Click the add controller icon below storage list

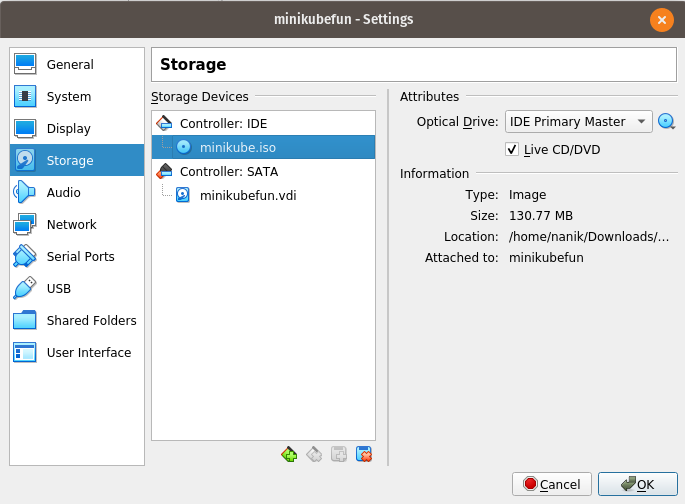click(290, 454)
